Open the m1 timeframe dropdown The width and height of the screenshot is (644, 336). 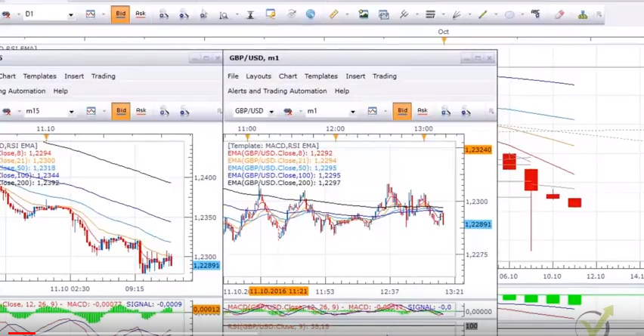pyautogui.click(x=352, y=112)
